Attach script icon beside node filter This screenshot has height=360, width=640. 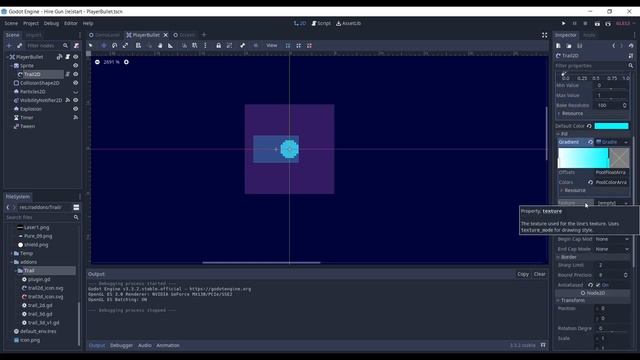click(x=76, y=46)
